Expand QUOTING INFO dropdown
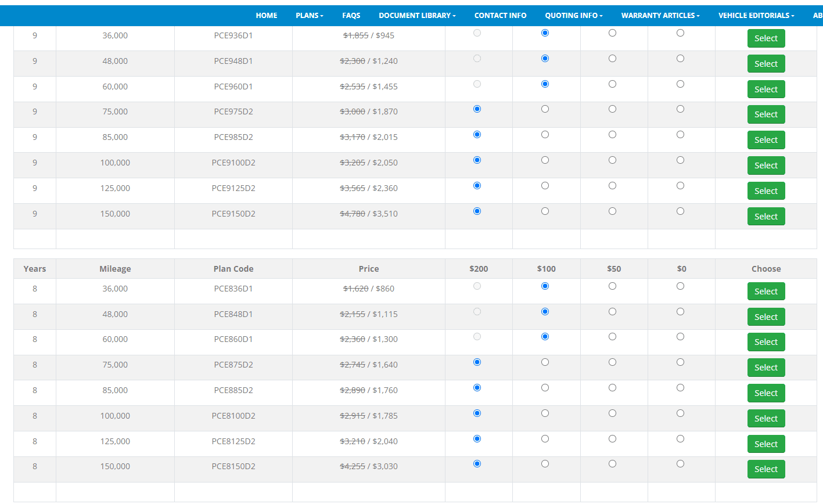Viewport: 823px width, 504px height. tap(574, 16)
